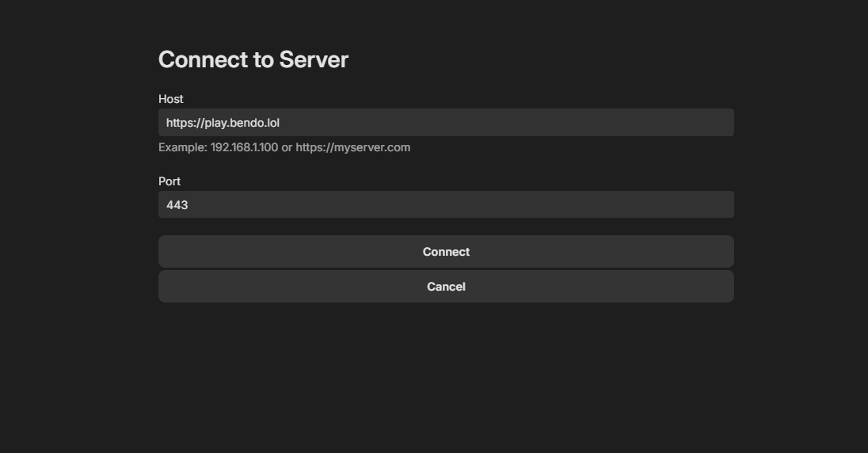Click the left edge of the Connect button
The height and width of the screenshot is (453, 868).
[170, 252]
